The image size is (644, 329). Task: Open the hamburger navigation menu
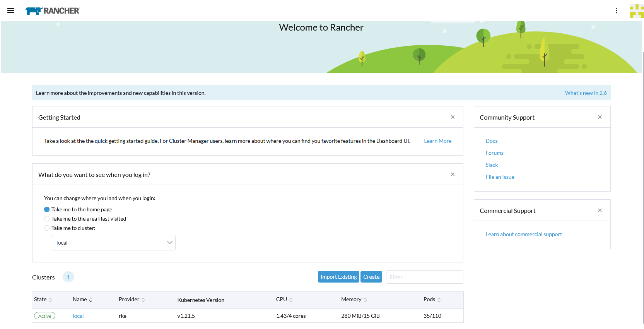[x=11, y=10]
